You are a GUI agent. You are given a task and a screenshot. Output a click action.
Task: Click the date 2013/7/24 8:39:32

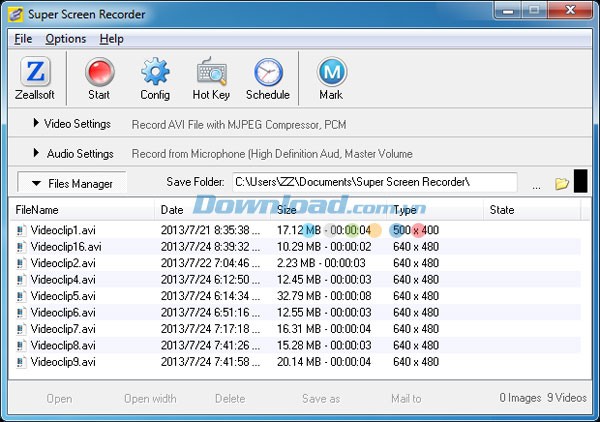[x=210, y=247]
